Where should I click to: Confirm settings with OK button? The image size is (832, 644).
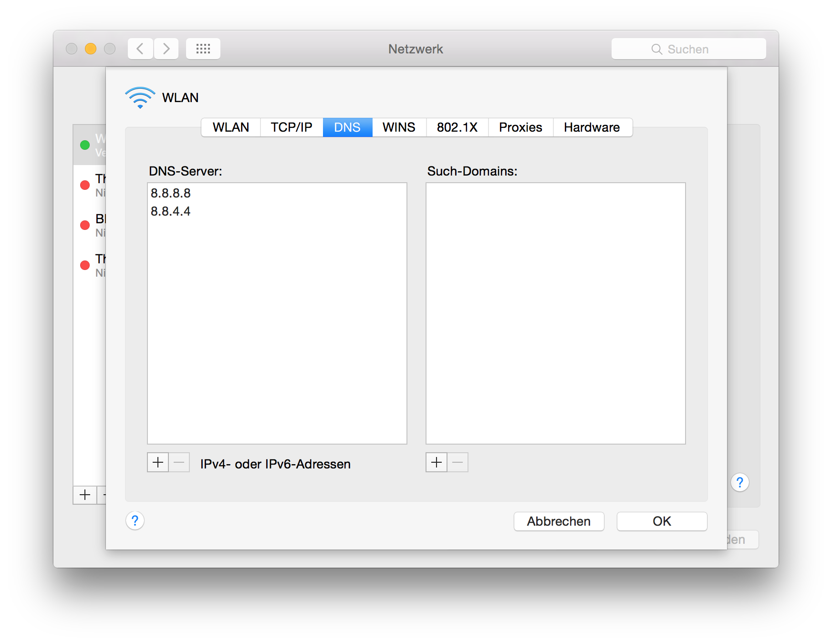(662, 521)
